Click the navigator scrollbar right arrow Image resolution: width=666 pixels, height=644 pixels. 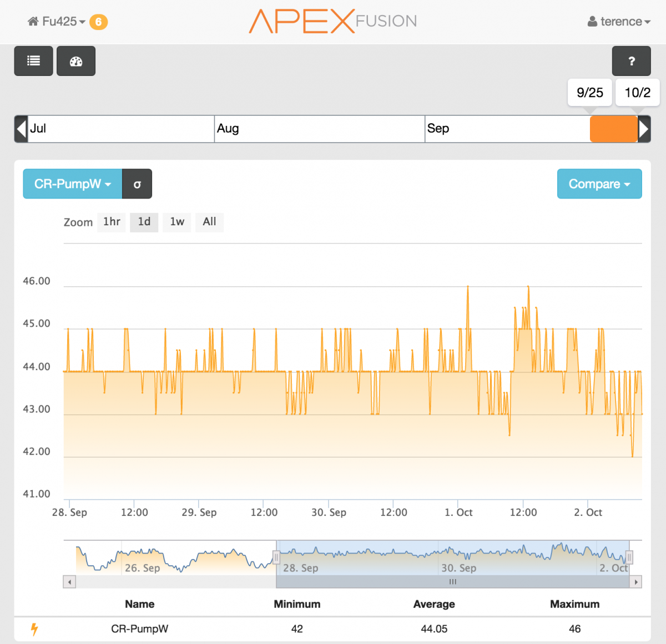[x=636, y=582]
